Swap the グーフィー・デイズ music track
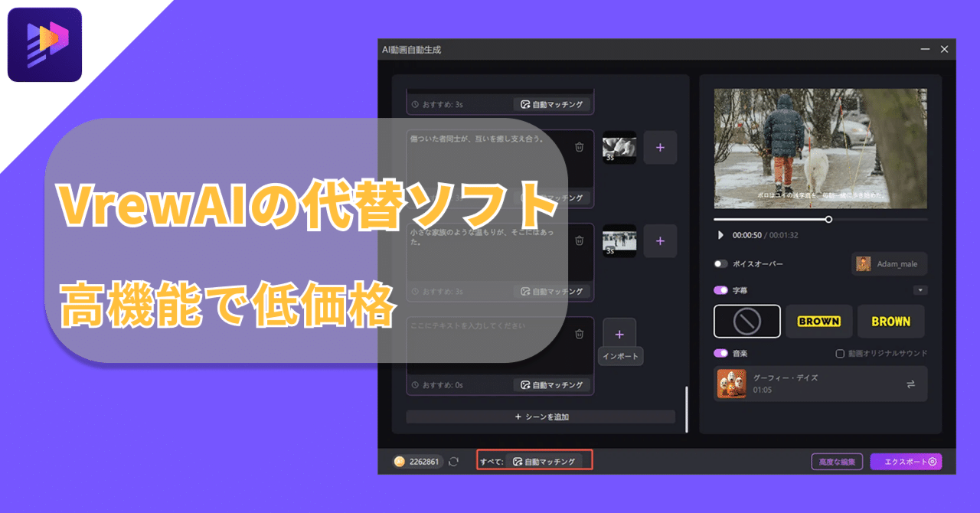This screenshot has width=980, height=513. pyautogui.click(x=910, y=384)
